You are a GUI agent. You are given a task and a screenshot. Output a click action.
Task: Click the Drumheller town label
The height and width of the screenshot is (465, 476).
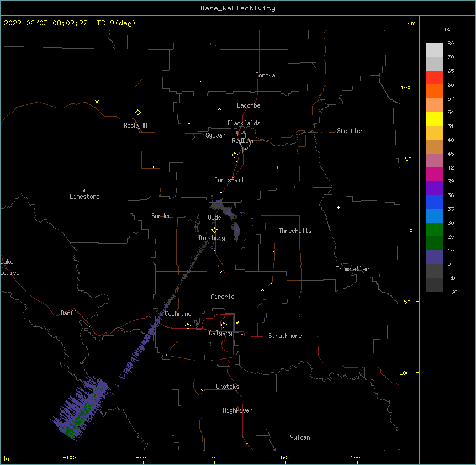[x=352, y=269]
